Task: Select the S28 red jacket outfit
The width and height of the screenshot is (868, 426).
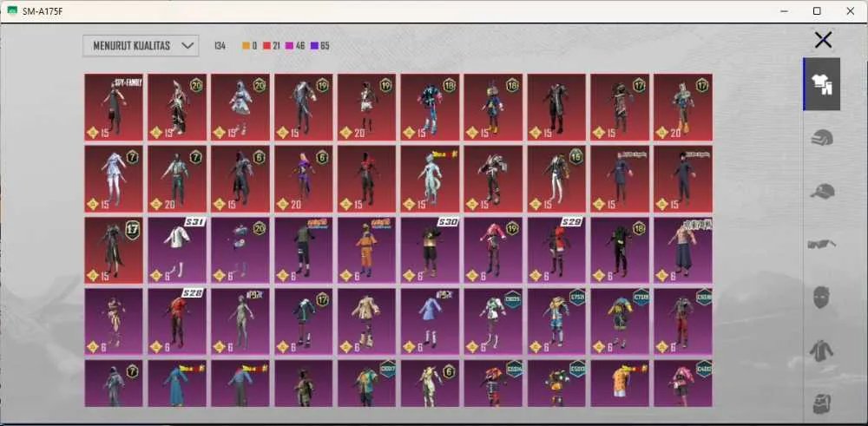Action: (177, 321)
